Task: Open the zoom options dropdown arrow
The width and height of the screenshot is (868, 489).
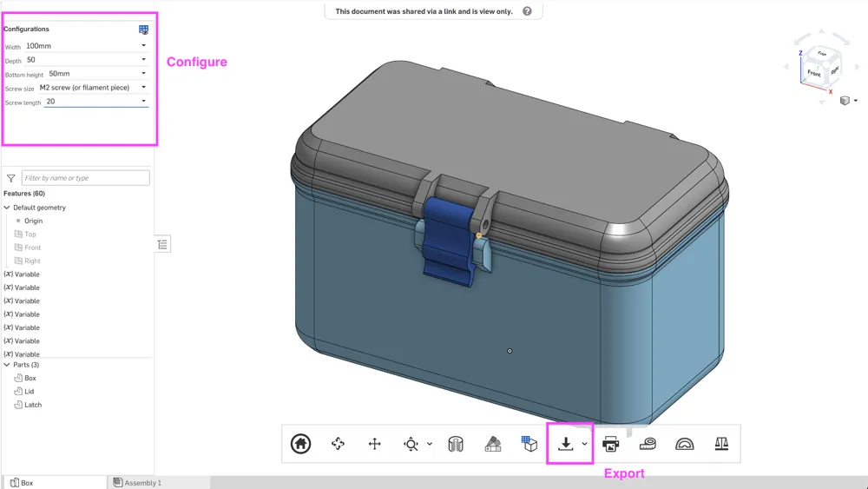Action: [x=430, y=444]
